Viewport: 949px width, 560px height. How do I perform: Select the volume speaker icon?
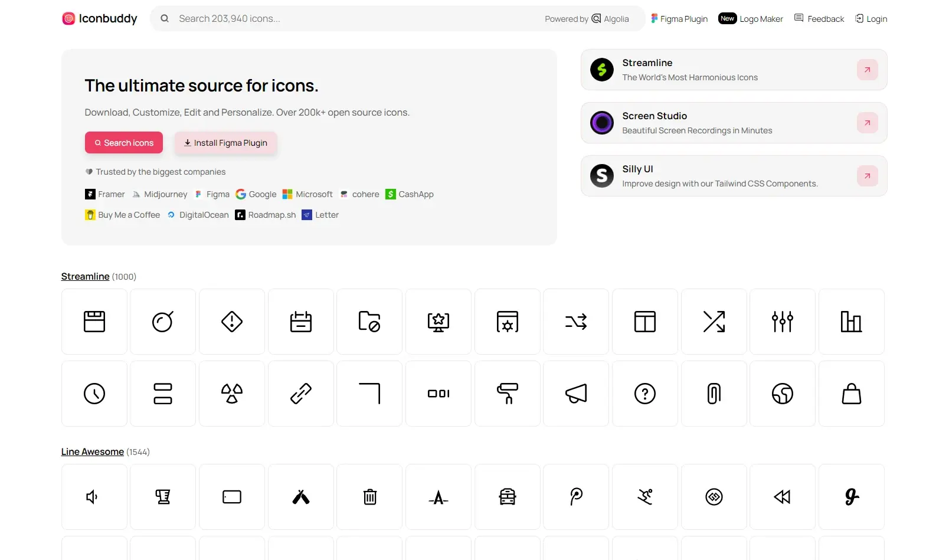click(x=94, y=497)
